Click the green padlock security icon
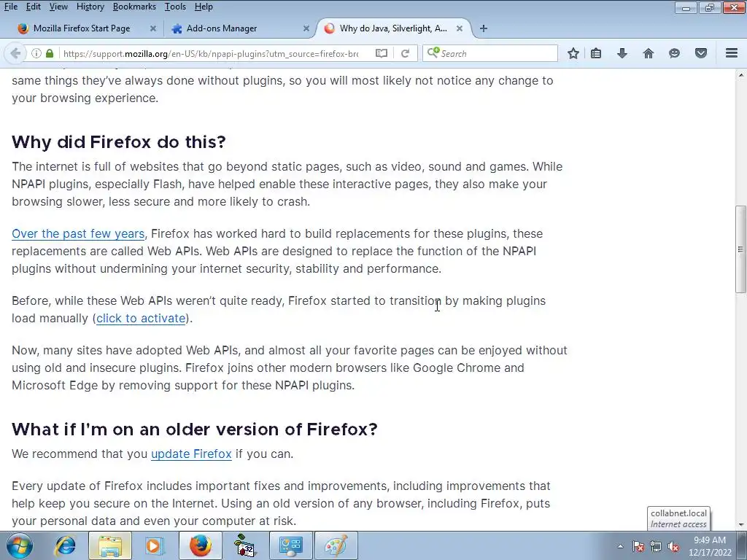747x560 pixels. click(x=50, y=53)
